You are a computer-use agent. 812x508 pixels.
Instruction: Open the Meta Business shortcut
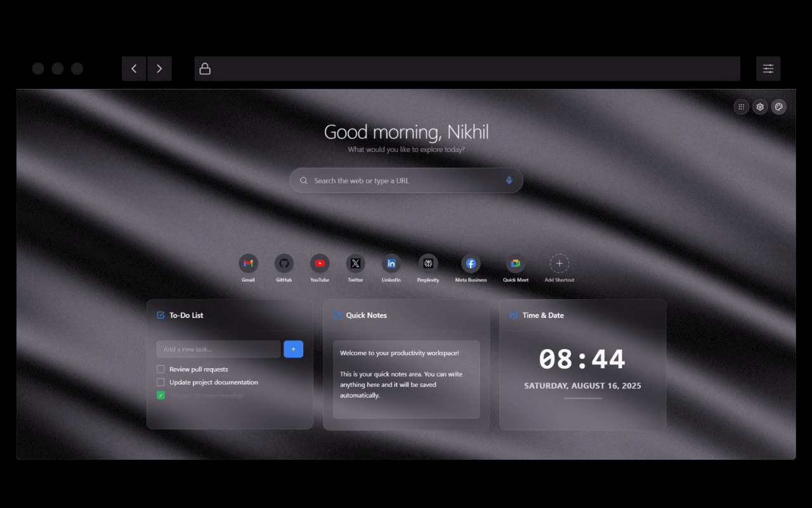click(471, 263)
